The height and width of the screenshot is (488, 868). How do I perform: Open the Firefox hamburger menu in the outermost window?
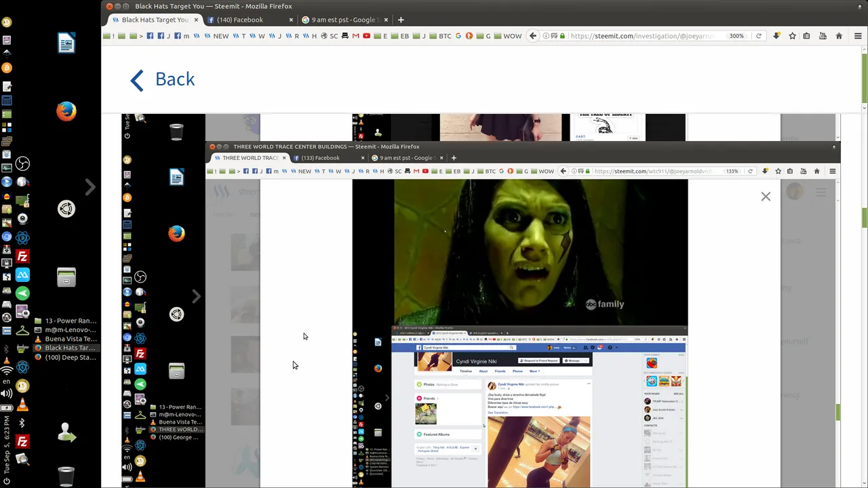point(858,36)
